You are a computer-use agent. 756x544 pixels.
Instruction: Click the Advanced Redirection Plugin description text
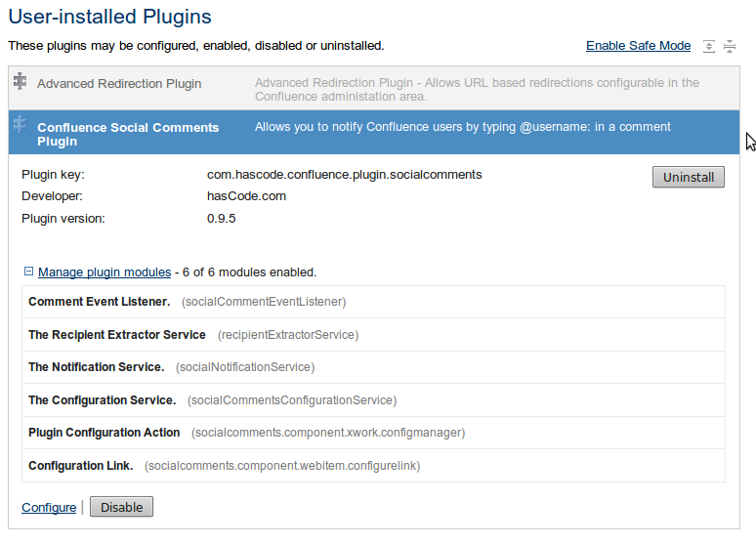click(477, 90)
